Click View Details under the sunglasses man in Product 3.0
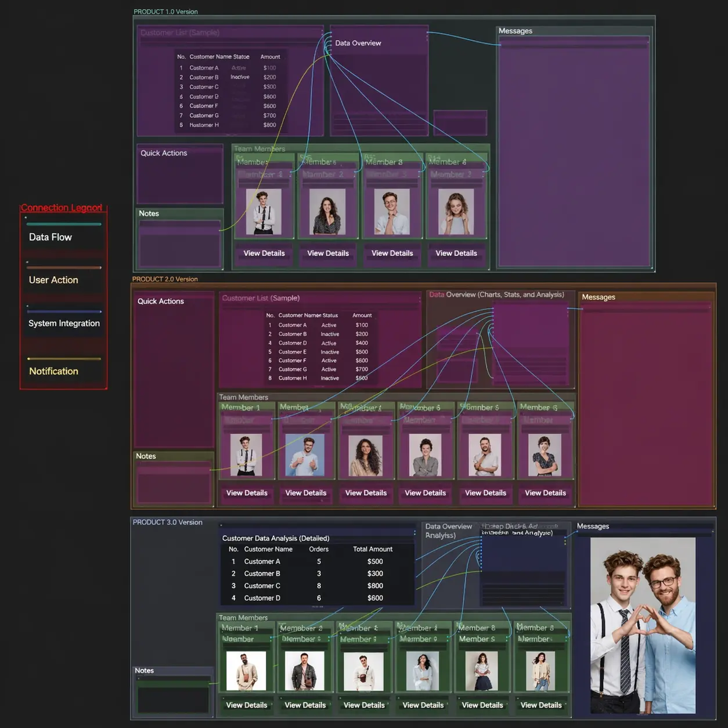728x728 pixels. point(364,705)
